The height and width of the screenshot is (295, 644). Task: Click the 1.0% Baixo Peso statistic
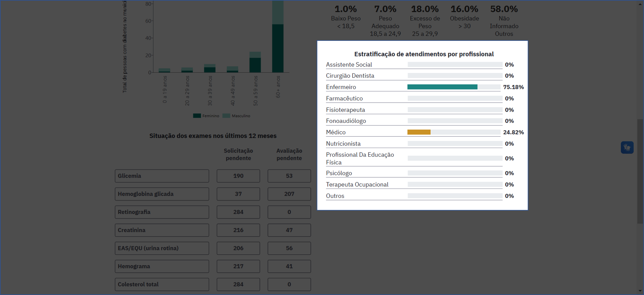click(346, 17)
